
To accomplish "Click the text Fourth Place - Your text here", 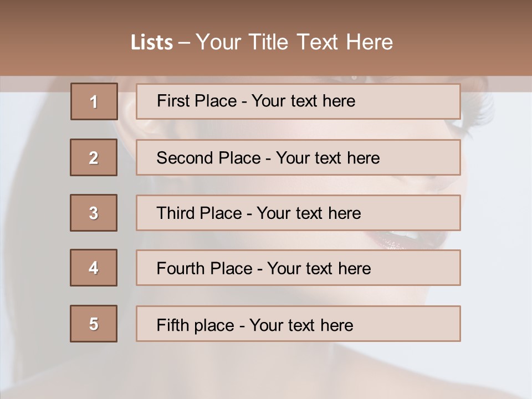I will (x=264, y=268).
